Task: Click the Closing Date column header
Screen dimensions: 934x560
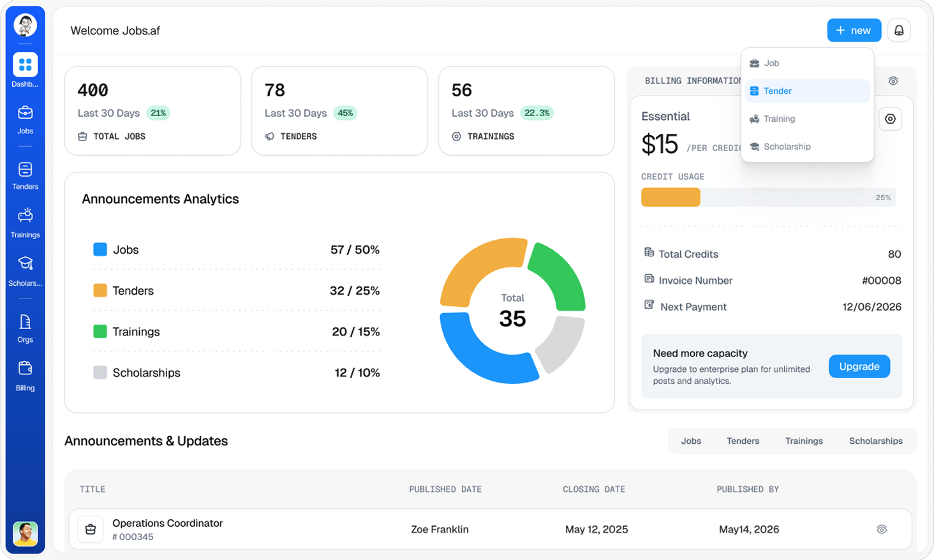Action: point(594,489)
